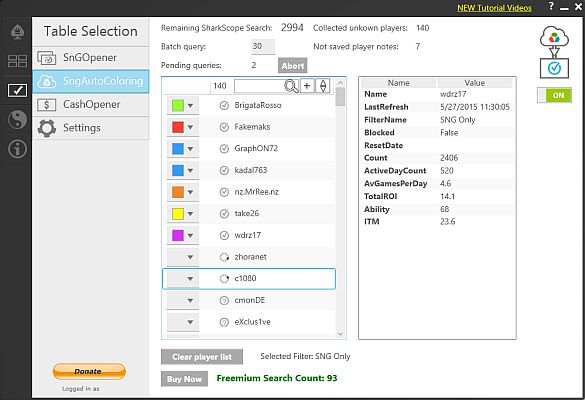Open the yin-yang sidebar icon
Screen dimensions: 585x400
pos(17,120)
